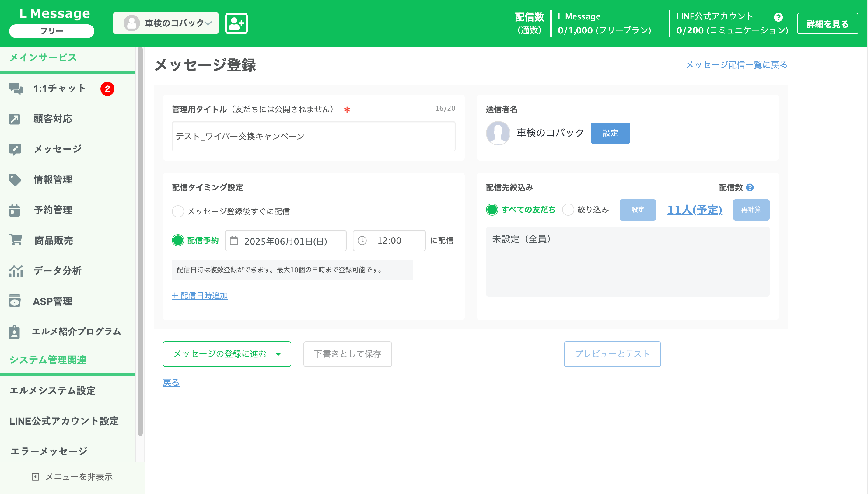The width and height of the screenshot is (868, 494).
Task: Select メッセージ登録後すぐに配信 radio button
Action: (178, 211)
